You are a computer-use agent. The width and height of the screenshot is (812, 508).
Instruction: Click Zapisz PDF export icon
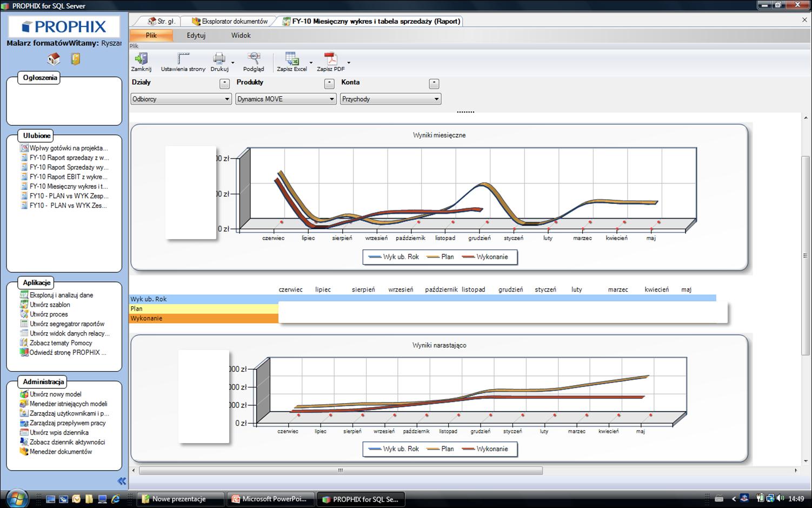tap(330, 58)
